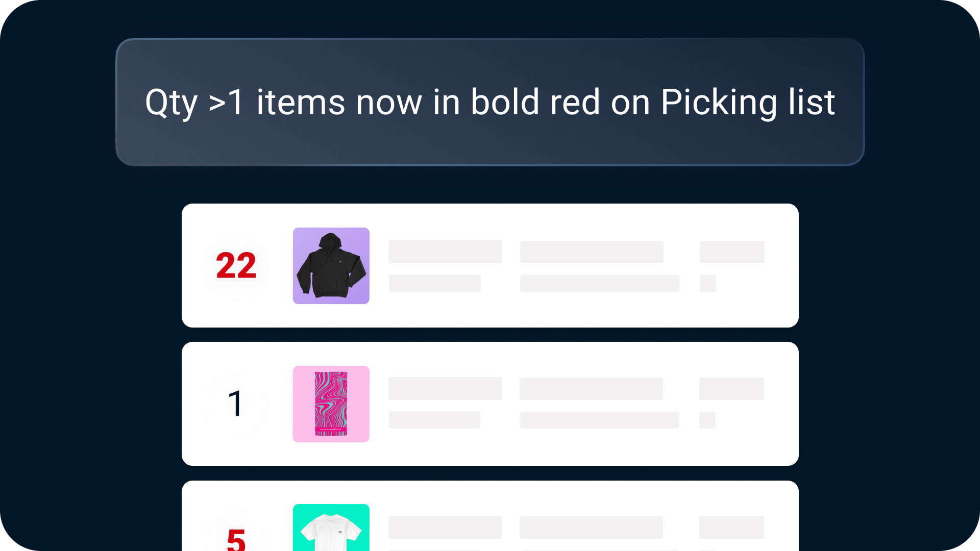Viewport: 980px width, 551px height.
Task: Select the white t-shirt product thumbnail
Action: pos(331,528)
